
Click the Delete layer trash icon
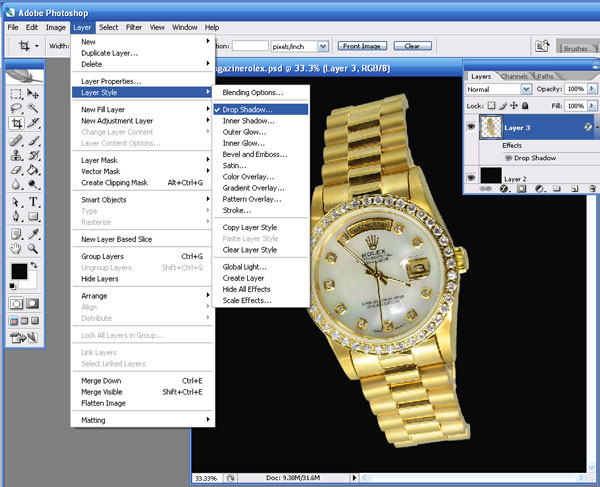(x=592, y=189)
